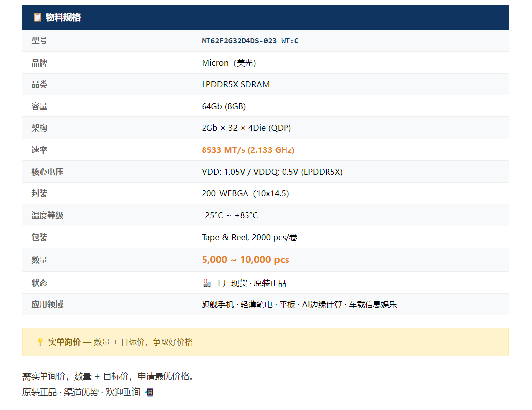
Task: Click the 品牌 row label
Action: tap(40, 63)
